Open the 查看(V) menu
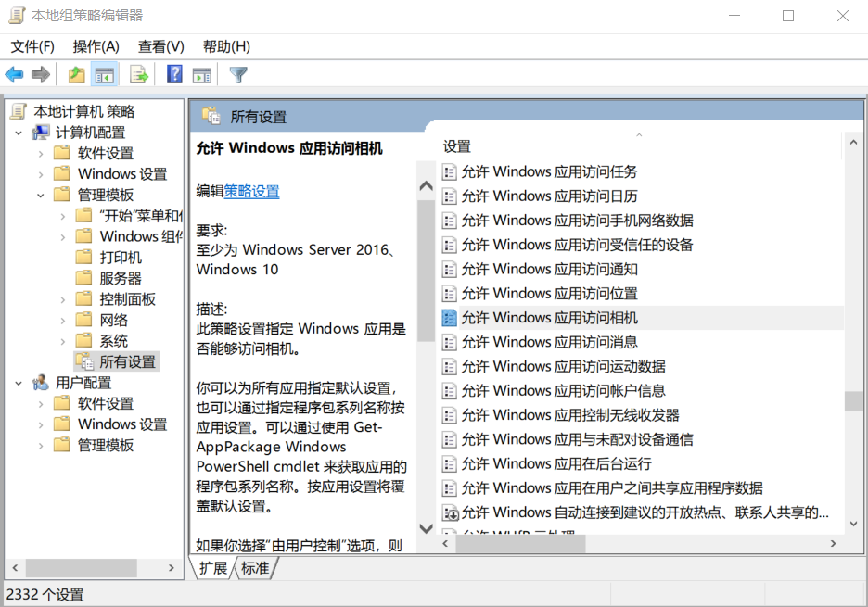 [x=160, y=46]
